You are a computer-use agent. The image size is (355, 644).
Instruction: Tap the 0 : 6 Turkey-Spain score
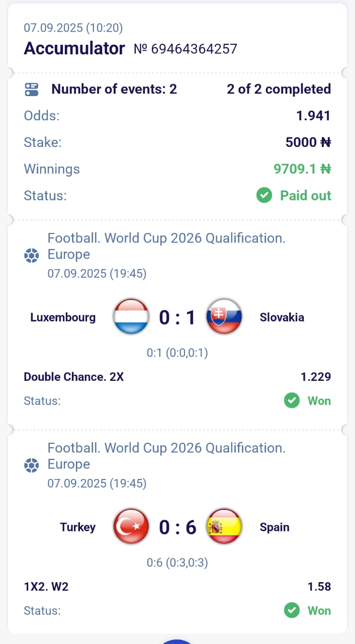[x=177, y=527]
